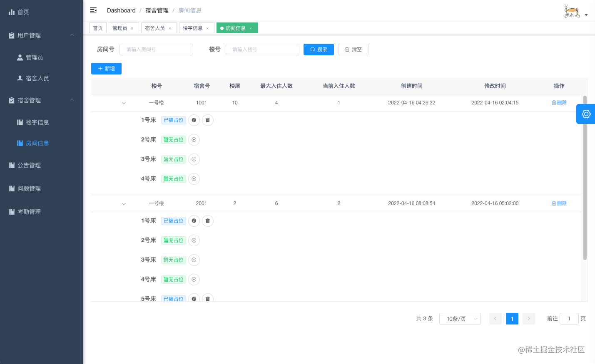The image size is (595, 364).
Task: Click 已被占位 tag for room 2001 bed 1
Action: [x=174, y=221]
